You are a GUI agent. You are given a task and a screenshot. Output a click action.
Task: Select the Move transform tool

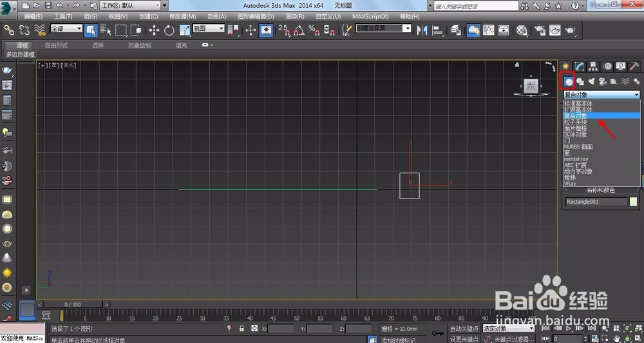(x=154, y=30)
